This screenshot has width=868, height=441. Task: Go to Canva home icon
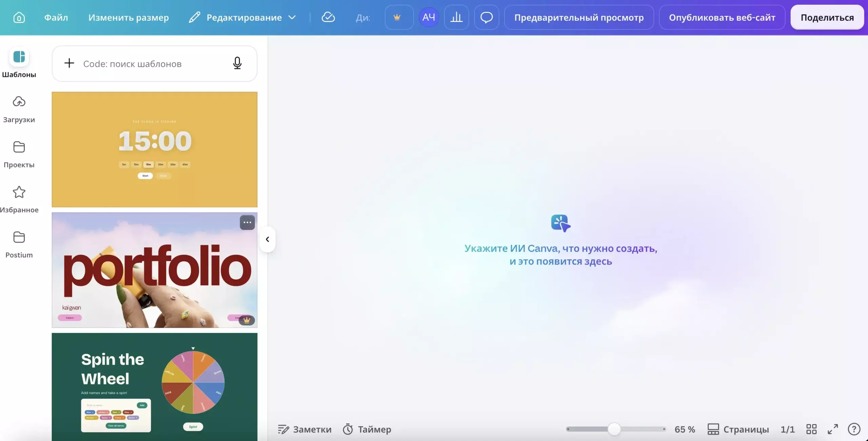19,17
